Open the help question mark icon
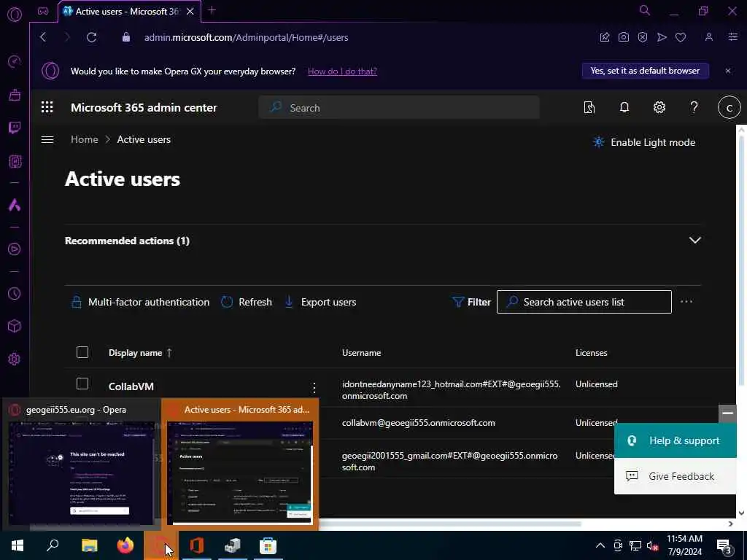The height and width of the screenshot is (560, 747). [694, 108]
